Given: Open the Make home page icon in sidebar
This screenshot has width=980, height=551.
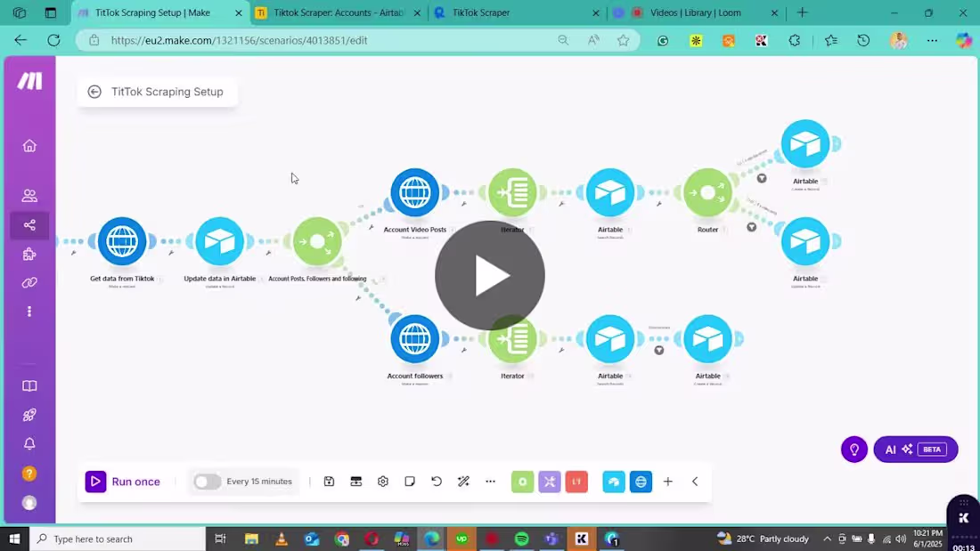Looking at the screenshot, I should click(29, 146).
